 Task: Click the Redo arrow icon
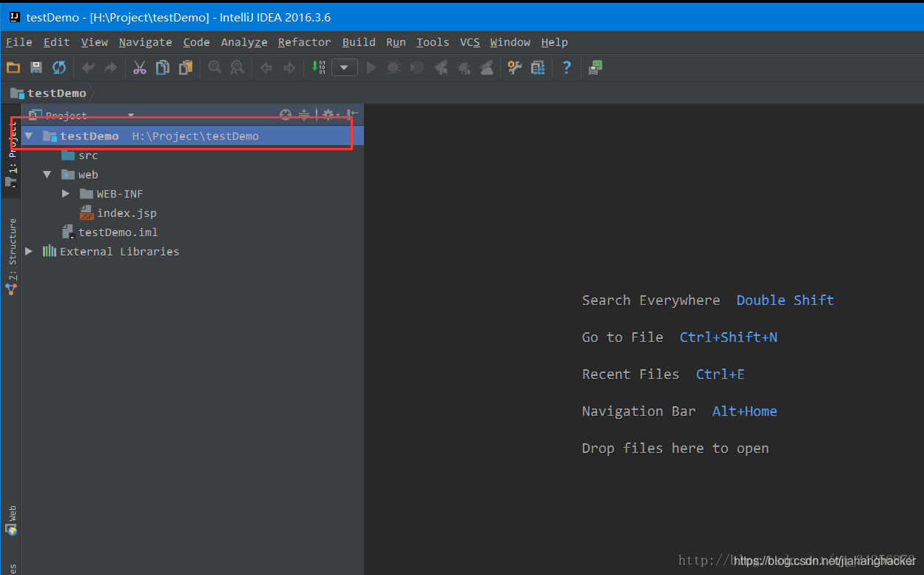pyautogui.click(x=110, y=67)
